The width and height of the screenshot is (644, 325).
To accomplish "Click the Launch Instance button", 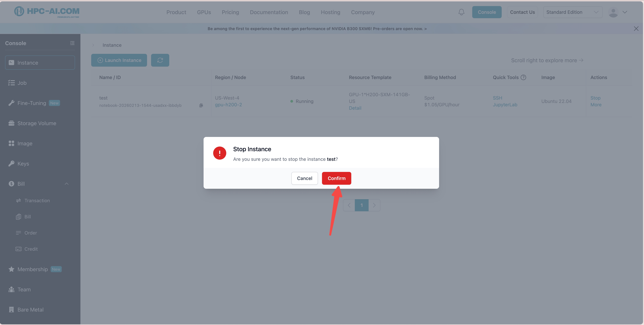I will click(x=119, y=60).
